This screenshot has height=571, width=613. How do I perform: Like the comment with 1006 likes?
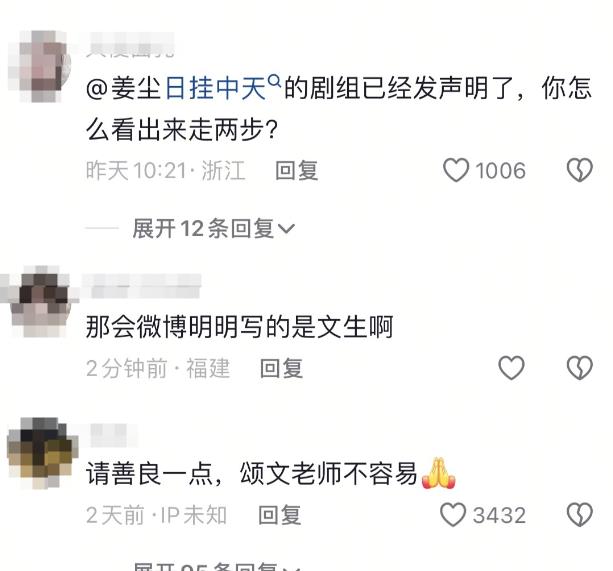[455, 170]
